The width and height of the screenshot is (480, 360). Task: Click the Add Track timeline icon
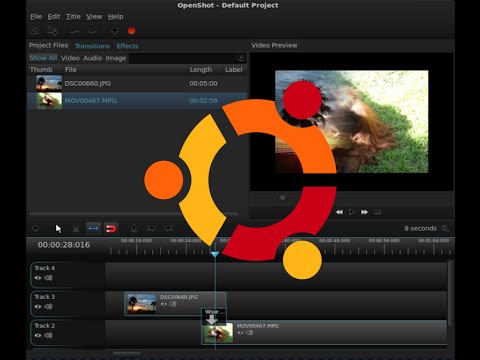pos(35,229)
